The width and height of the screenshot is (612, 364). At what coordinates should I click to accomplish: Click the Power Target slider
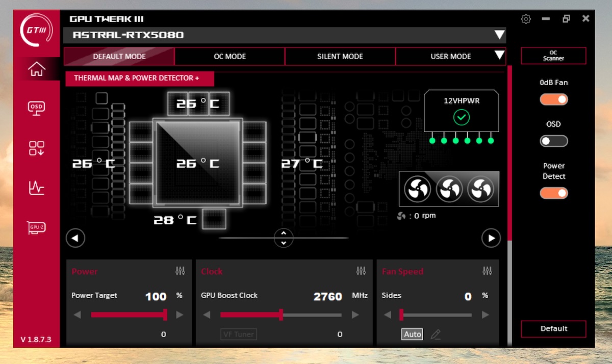(129, 315)
